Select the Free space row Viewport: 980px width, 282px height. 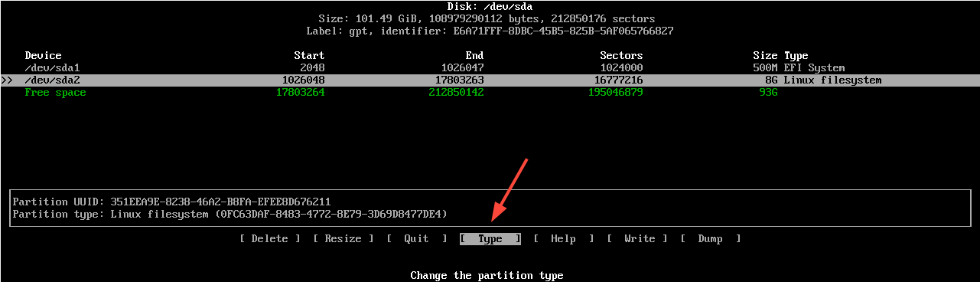490,93
